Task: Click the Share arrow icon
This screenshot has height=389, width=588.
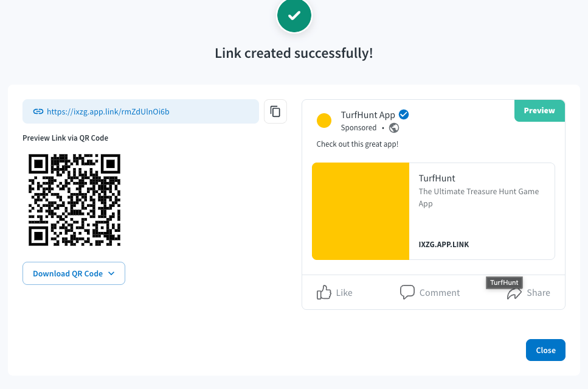Action: (x=514, y=293)
